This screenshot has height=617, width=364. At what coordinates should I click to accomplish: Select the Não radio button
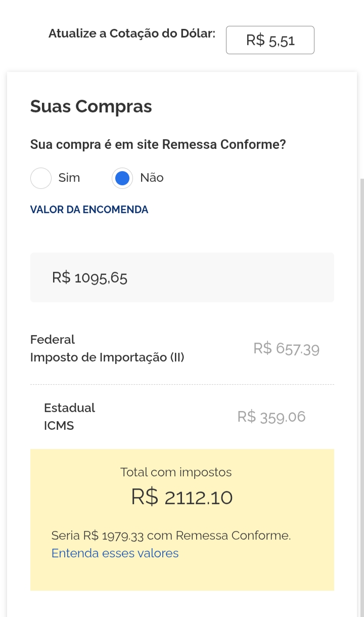click(x=122, y=178)
